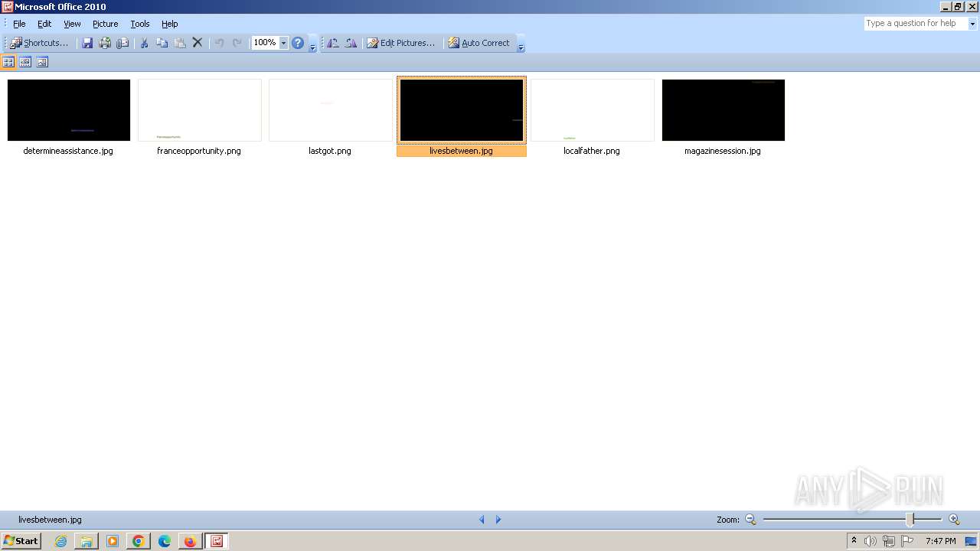Click the Paste icon
The width and height of the screenshot is (980, 551).
[x=180, y=43]
